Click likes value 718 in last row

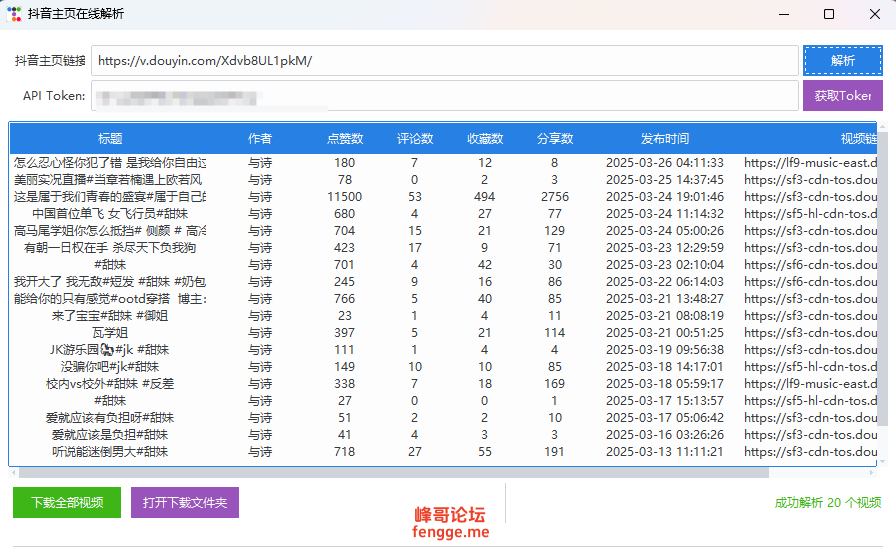click(345, 452)
